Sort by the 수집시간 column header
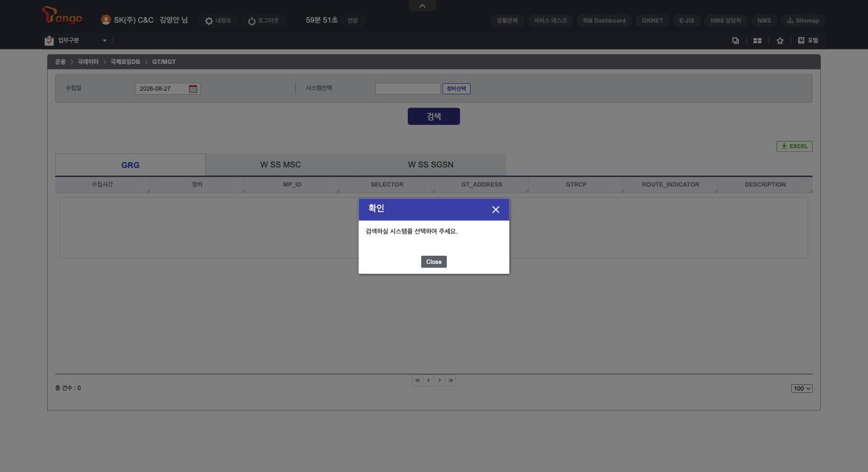This screenshot has height=472, width=868. point(102,185)
